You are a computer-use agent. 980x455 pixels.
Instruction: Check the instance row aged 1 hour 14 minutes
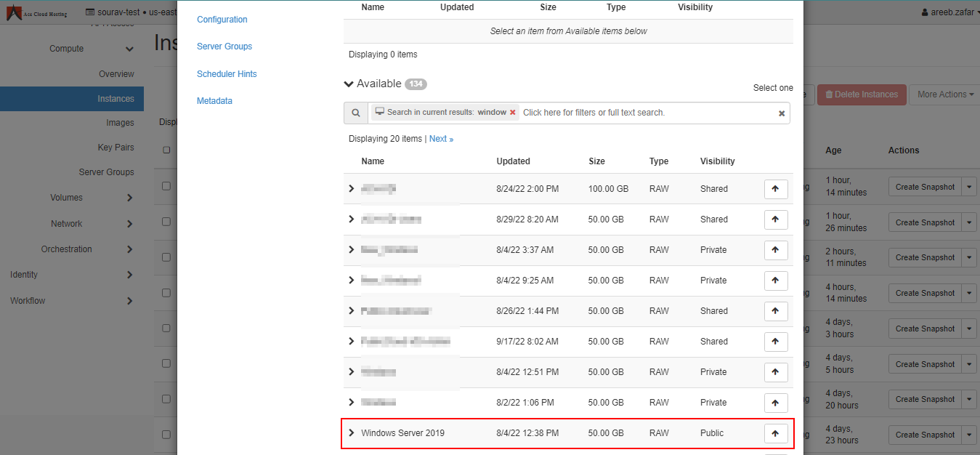(166, 186)
